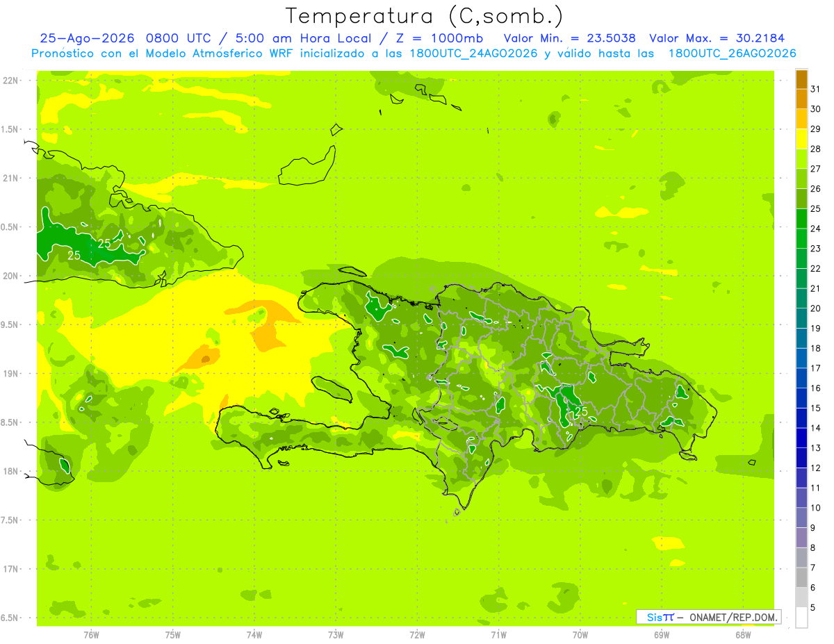Screen dimensions: 834x644
Task: Click the 73W longitude label
Action: coord(336,635)
